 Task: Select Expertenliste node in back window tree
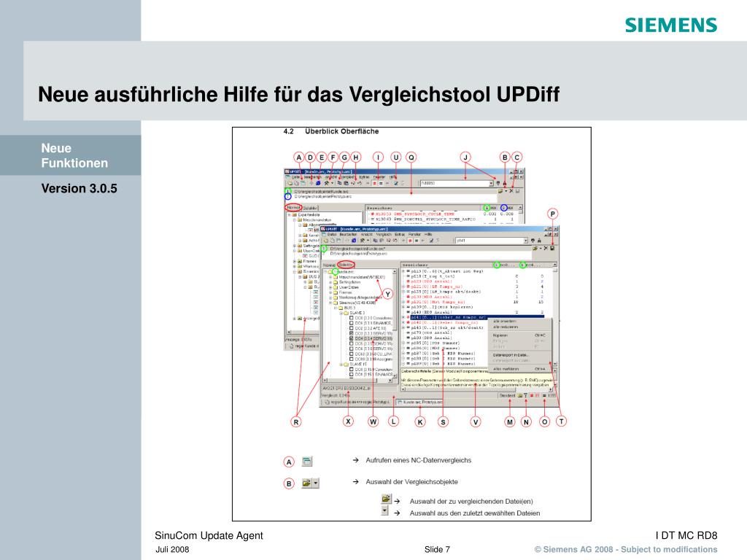[x=309, y=215]
